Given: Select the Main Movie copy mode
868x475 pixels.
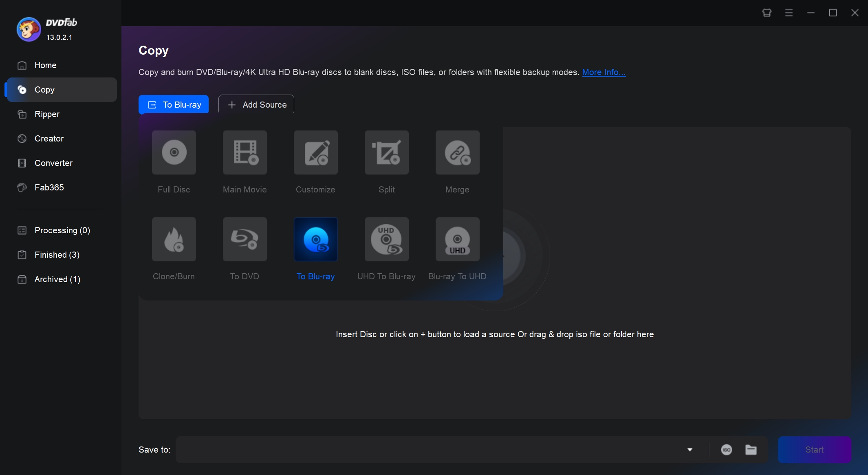Looking at the screenshot, I should pos(245,152).
